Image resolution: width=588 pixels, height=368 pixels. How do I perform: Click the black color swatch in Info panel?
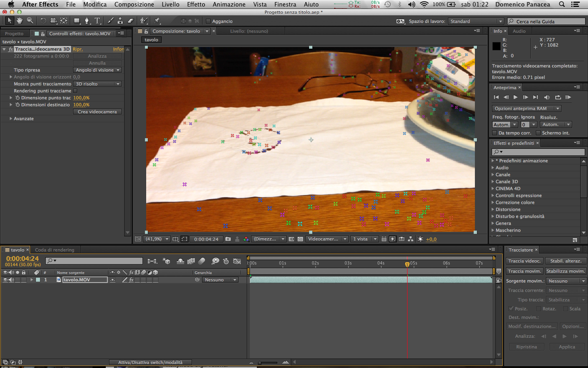click(x=496, y=46)
